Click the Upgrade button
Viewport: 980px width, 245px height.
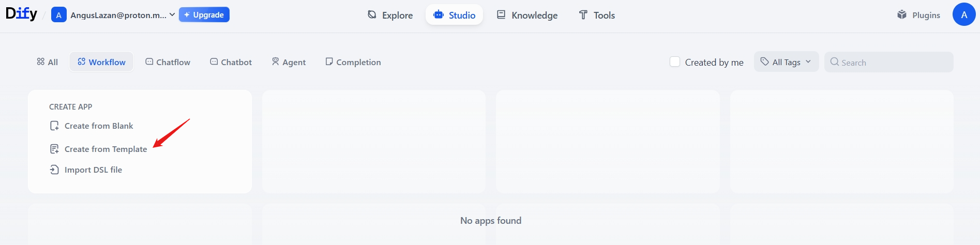point(204,15)
